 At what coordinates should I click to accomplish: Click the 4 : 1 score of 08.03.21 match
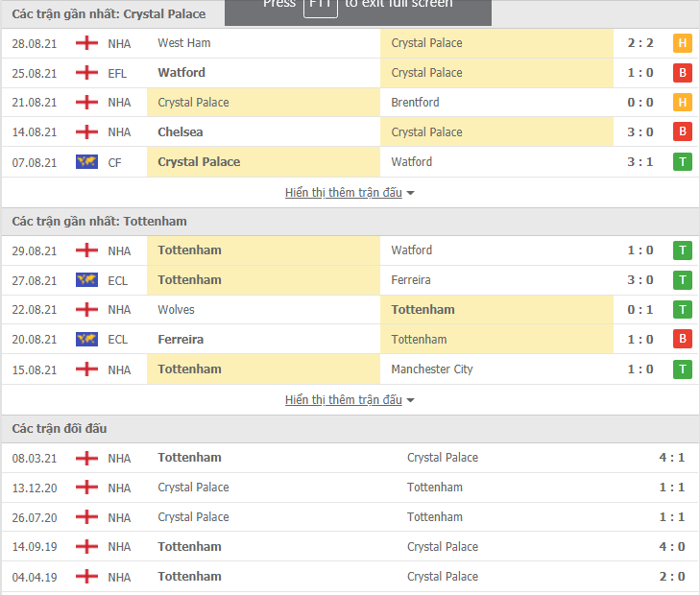click(x=672, y=458)
